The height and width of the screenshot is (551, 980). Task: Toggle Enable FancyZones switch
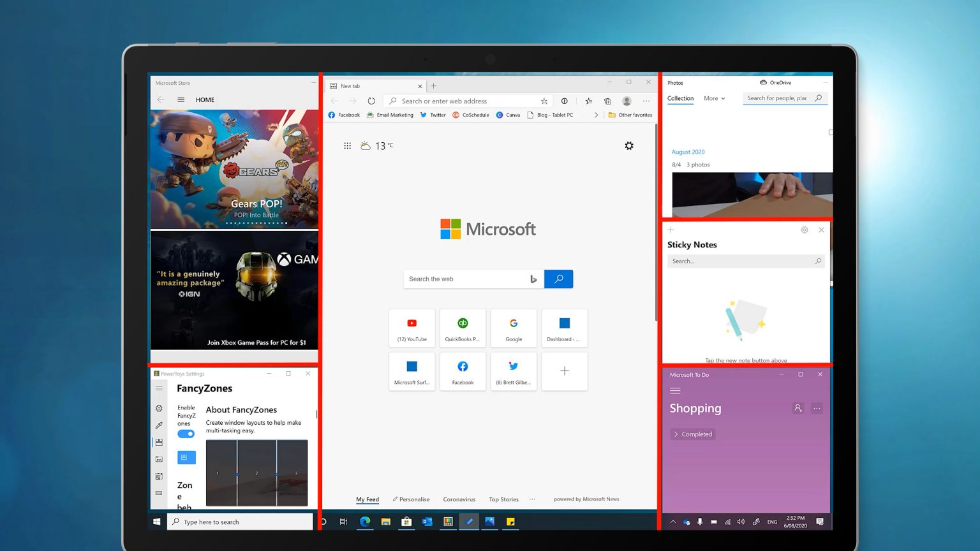[186, 434]
